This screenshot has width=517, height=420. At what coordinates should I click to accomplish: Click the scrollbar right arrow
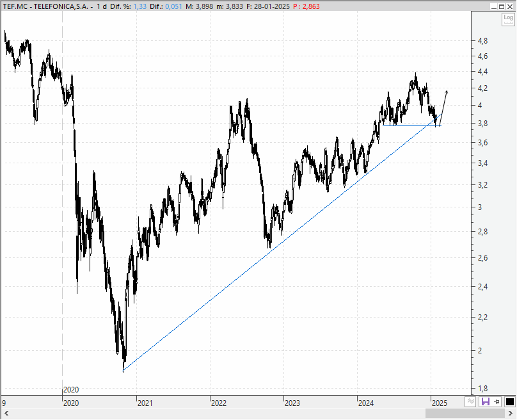pos(511,413)
